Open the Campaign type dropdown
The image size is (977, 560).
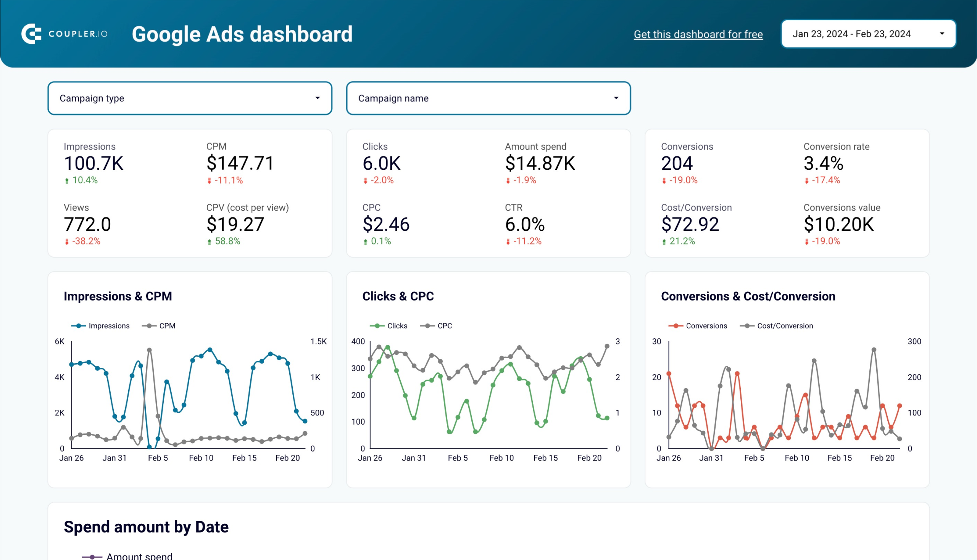(190, 98)
